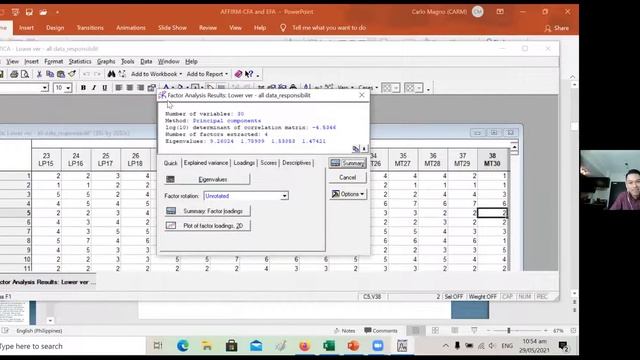Open PowerPoint Animations ribbon tab
Image resolution: width=640 pixels, height=360 pixels.
click(x=131, y=28)
